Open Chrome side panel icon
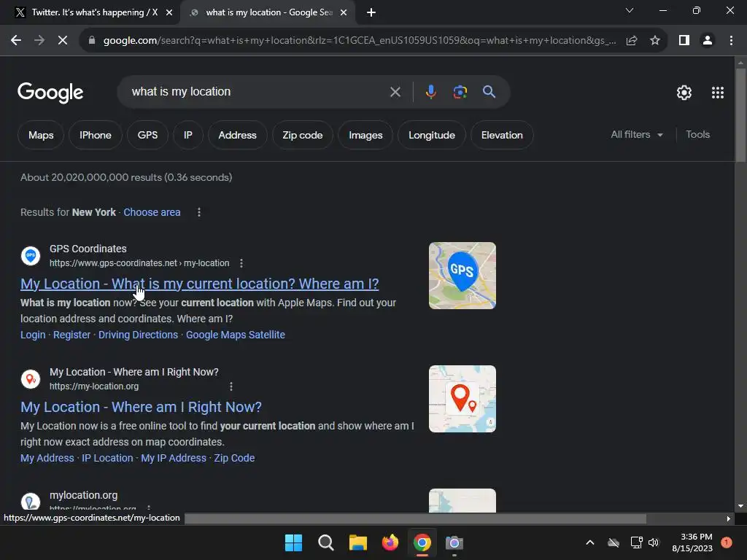Screen dimensions: 747x560 tap(684, 41)
